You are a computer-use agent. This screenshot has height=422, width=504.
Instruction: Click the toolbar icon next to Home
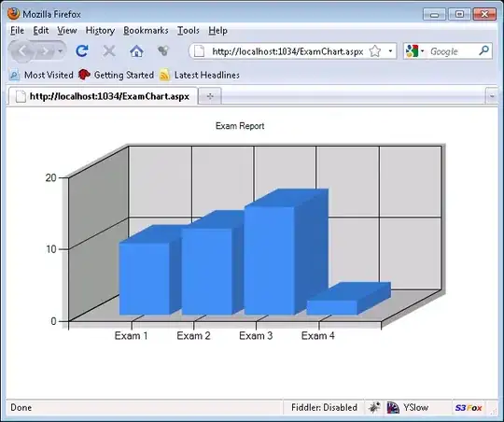163,50
